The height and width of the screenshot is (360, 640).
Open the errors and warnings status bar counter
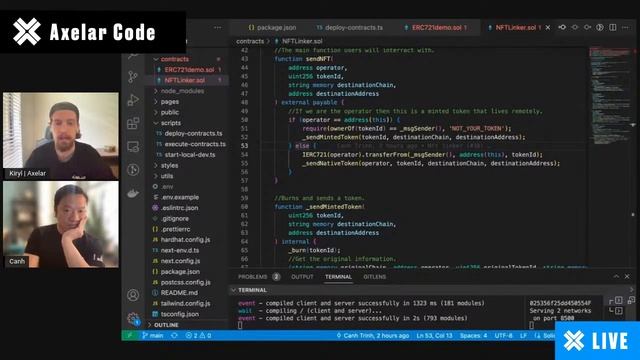point(198,336)
